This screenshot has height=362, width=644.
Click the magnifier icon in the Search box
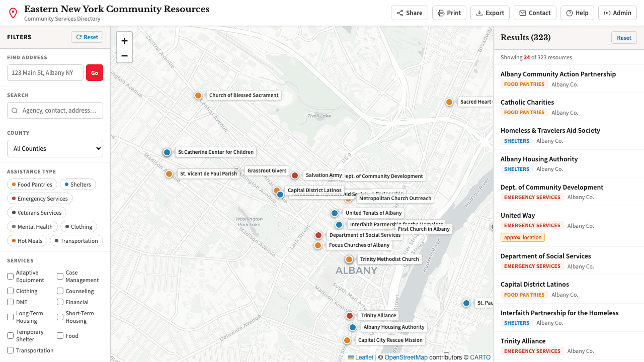(14, 110)
